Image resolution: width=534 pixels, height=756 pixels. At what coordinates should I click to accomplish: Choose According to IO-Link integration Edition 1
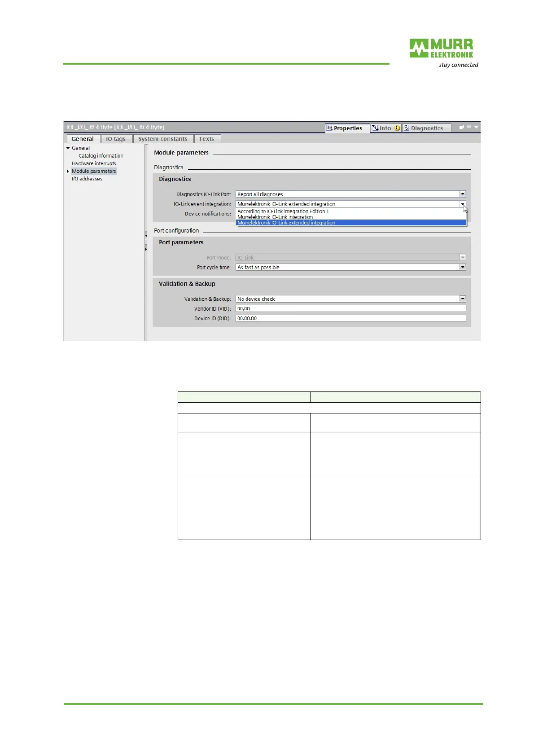click(x=283, y=211)
